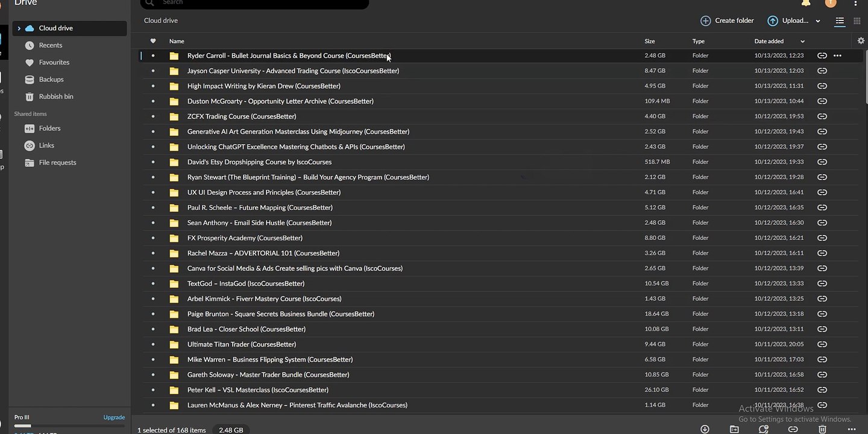Click link icon for FX Prosperity Academy
The width and height of the screenshot is (868, 434).
(822, 238)
